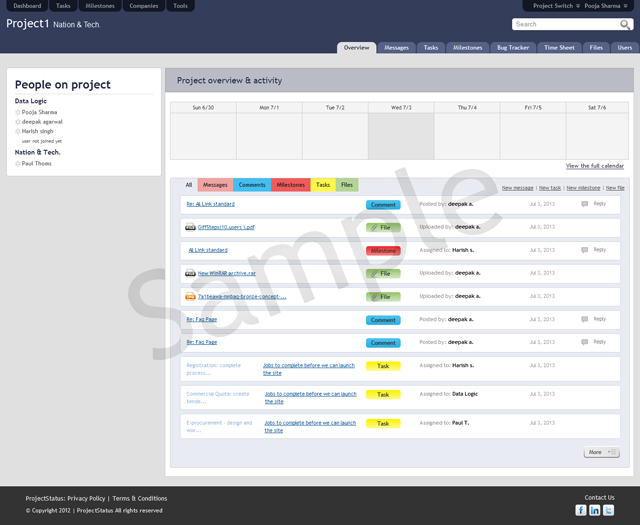Viewport: 640px width, 525px height.
Task: Filter activity by Messages tab
Action: [215, 185]
